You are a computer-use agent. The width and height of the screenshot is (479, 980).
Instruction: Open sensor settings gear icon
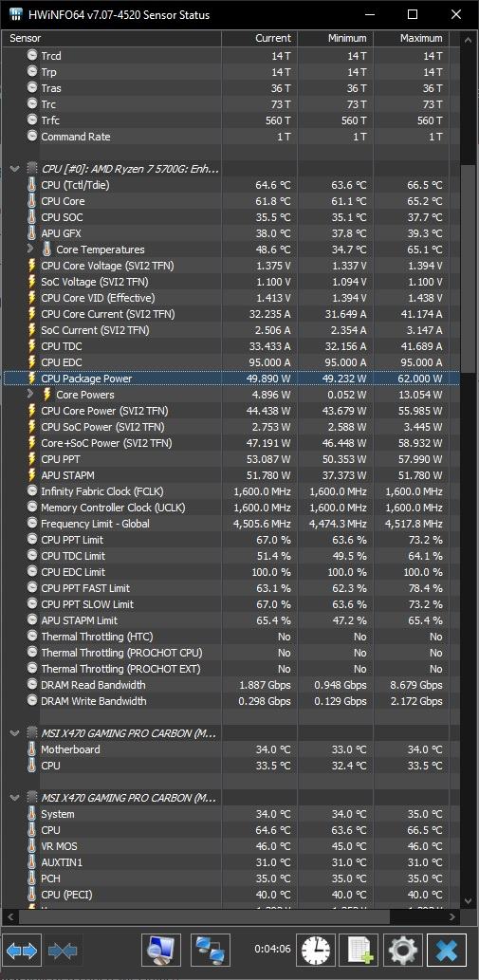[403, 952]
